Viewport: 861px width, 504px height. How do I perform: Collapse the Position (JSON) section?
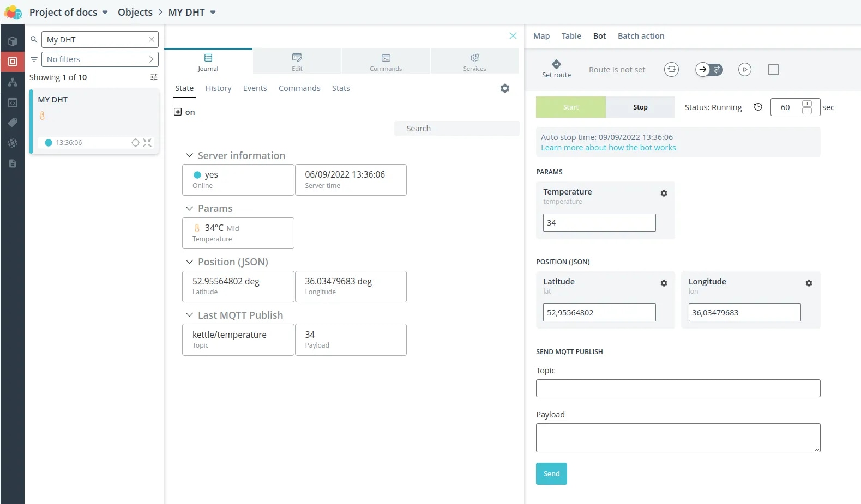pos(189,262)
